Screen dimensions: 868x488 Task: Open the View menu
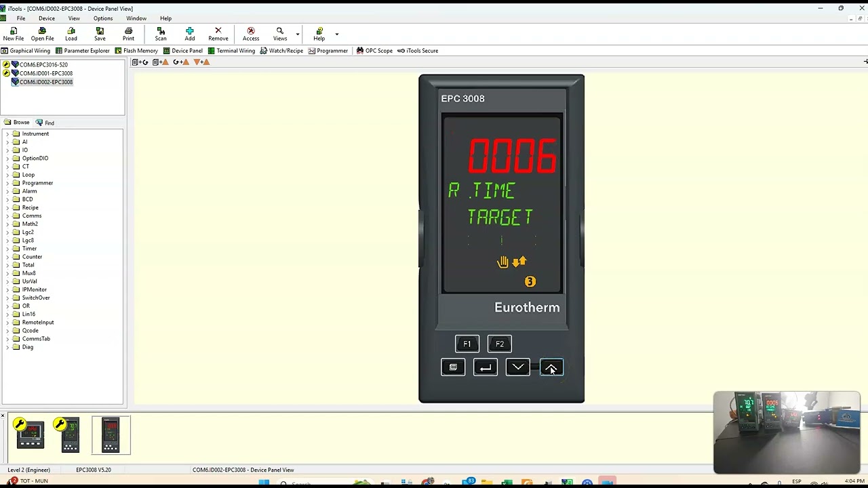pyautogui.click(x=75, y=18)
